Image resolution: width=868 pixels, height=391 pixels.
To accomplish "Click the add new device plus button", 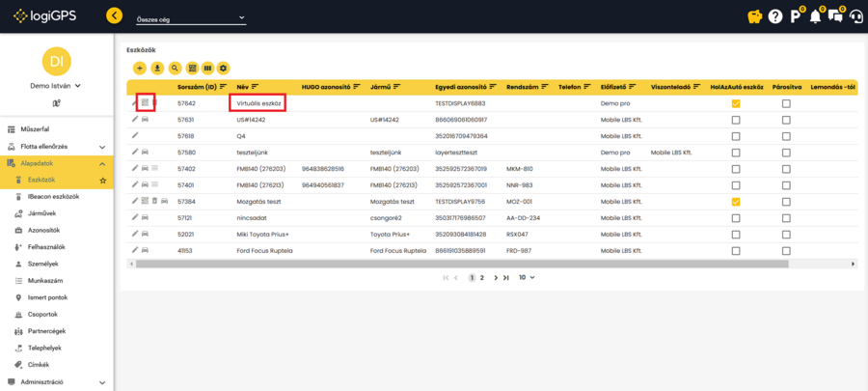I will tap(140, 68).
